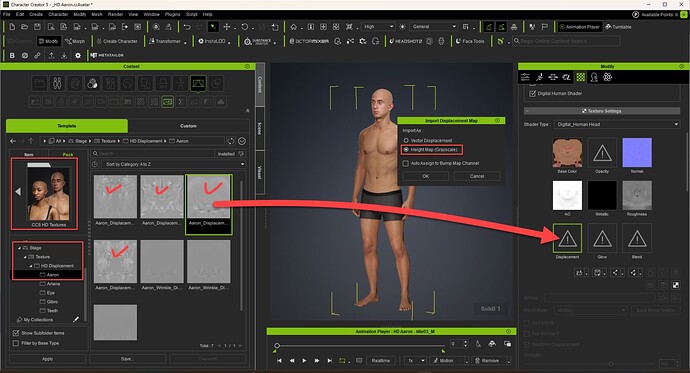Open the High quality dropdown
690x373 pixels.
click(377, 27)
